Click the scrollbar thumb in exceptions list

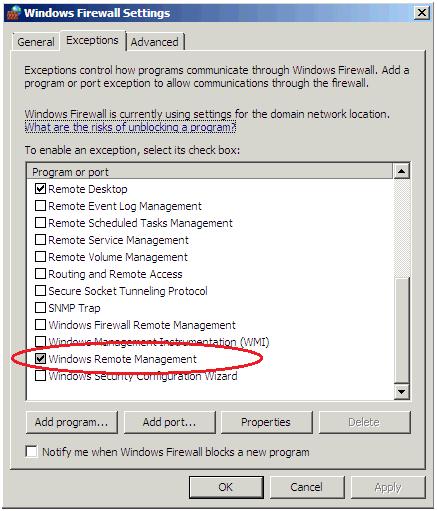[402, 331]
